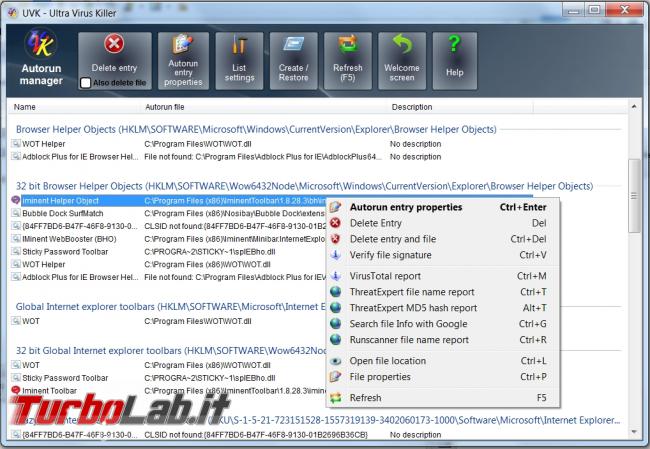Choose Delete Entry from context menu

tap(442, 223)
